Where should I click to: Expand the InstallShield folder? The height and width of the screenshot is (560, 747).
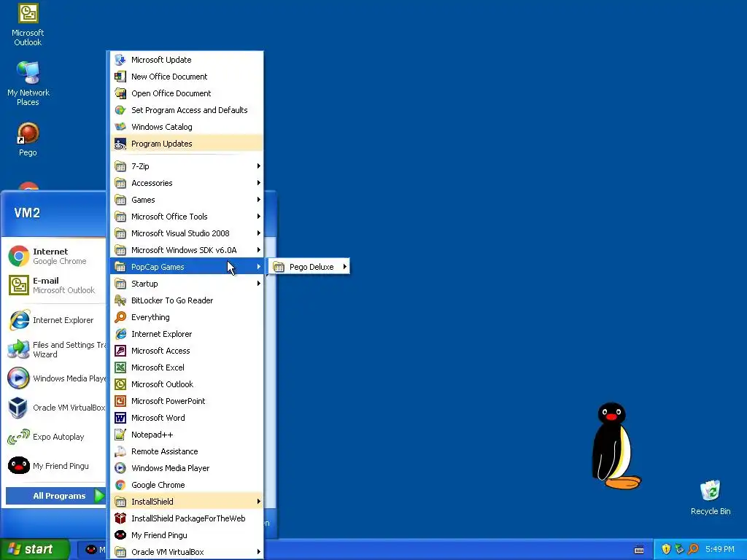pos(187,502)
